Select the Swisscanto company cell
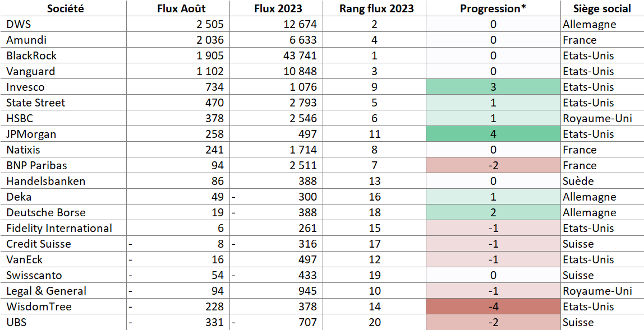644x330 pixels. pyautogui.click(x=63, y=276)
